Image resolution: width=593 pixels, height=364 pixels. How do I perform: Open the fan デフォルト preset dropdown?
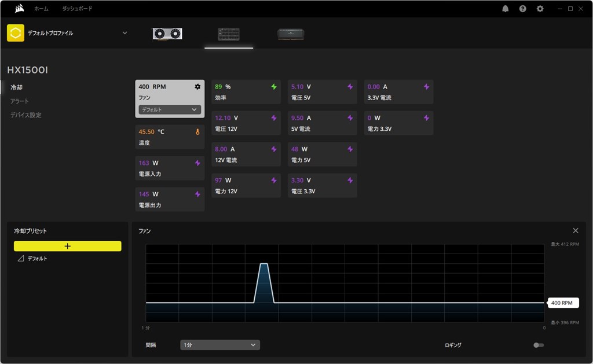[x=170, y=109]
